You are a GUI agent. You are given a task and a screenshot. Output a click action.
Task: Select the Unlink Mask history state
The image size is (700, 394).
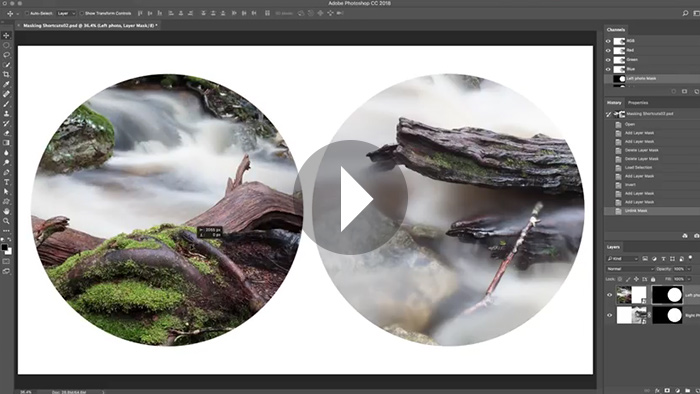point(652,211)
